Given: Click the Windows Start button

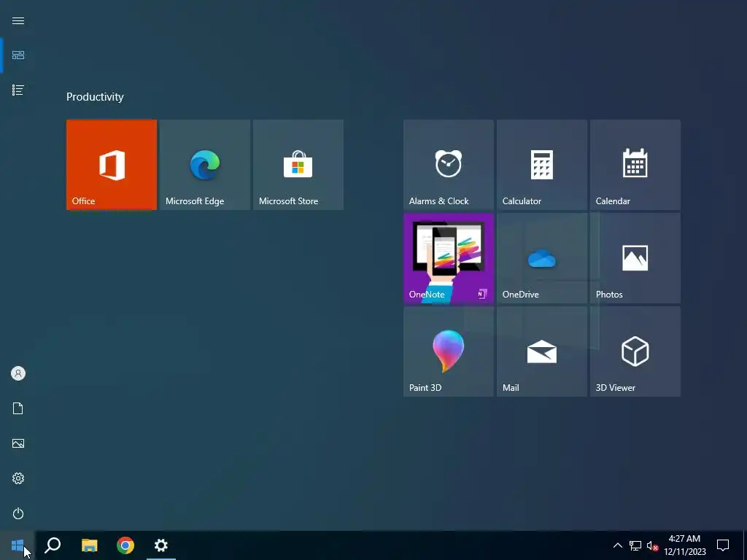Looking at the screenshot, I should [x=18, y=545].
